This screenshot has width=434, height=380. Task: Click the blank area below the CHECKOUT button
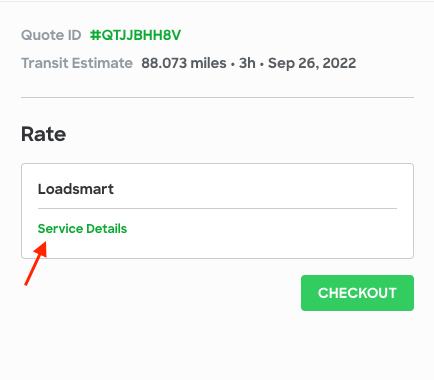(357, 345)
